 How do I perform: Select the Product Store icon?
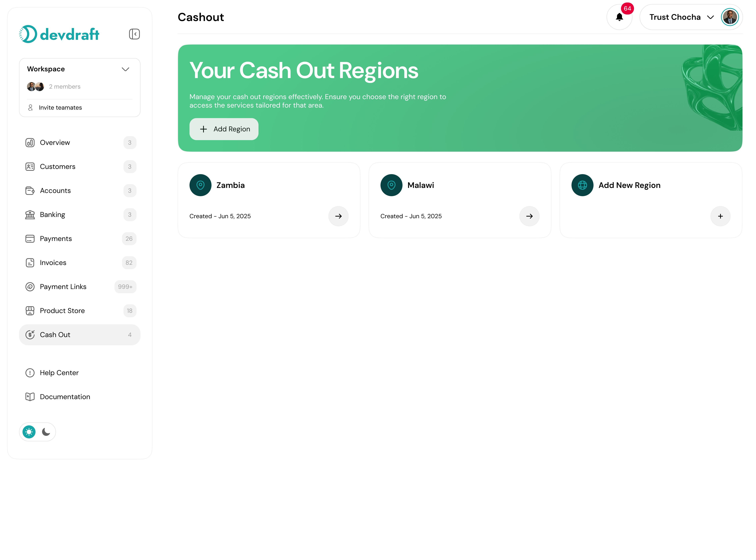pos(30,310)
